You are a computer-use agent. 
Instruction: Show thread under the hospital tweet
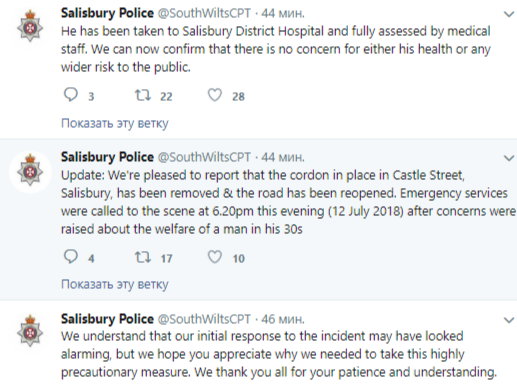pyautogui.click(x=115, y=123)
